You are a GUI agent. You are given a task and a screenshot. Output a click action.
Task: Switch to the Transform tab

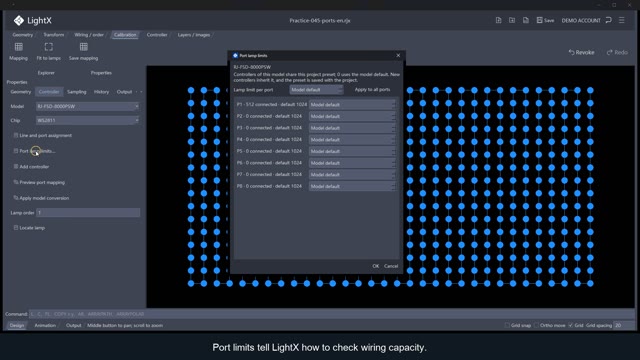pyautogui.click(x=53, y=35)
